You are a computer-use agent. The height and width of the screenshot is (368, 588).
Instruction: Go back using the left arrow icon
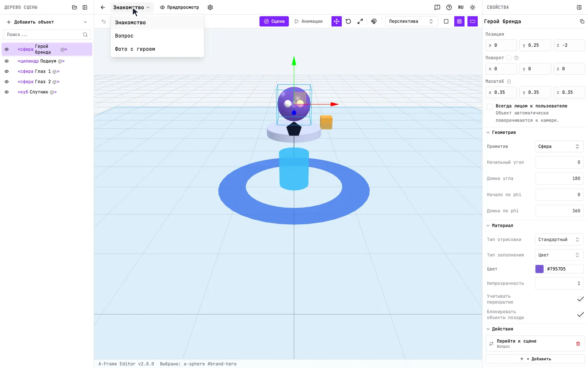point(103,7)
